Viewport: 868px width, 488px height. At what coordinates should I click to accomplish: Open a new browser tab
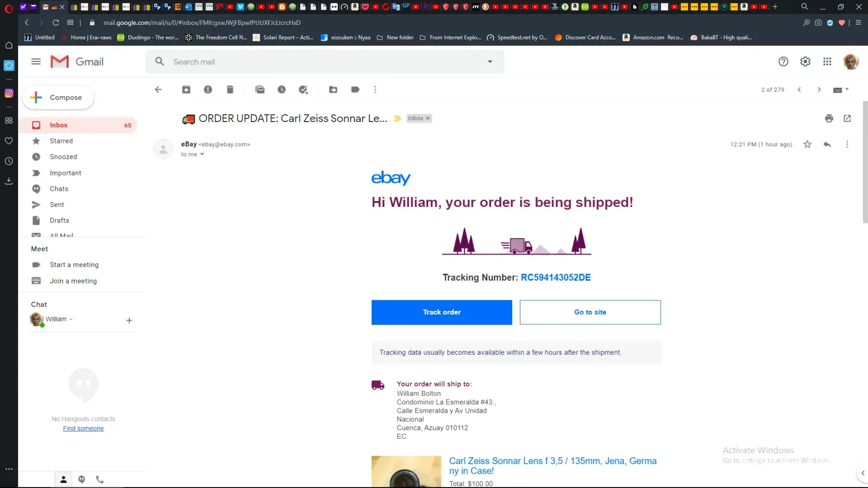click(775, 7)
